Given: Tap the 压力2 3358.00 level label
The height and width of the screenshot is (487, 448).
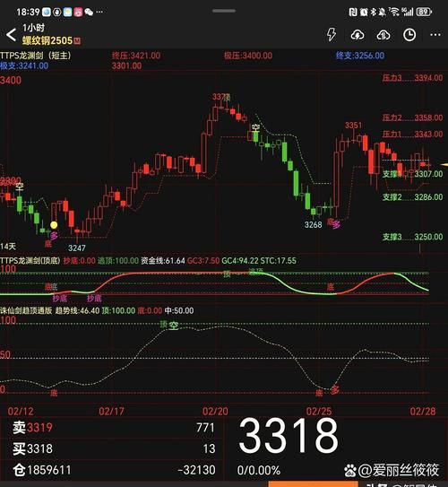Looking at the screenshot, I should click(x=412, y=117).
